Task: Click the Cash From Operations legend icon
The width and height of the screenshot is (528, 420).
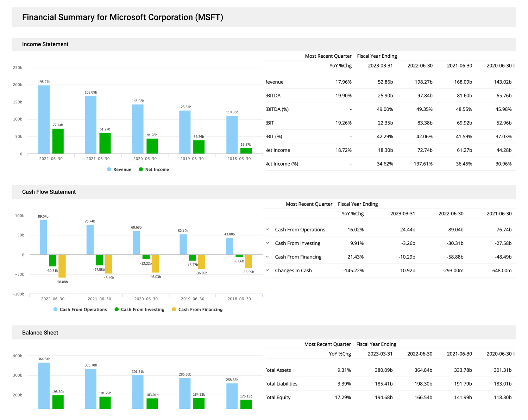Action: coord(55,309)
